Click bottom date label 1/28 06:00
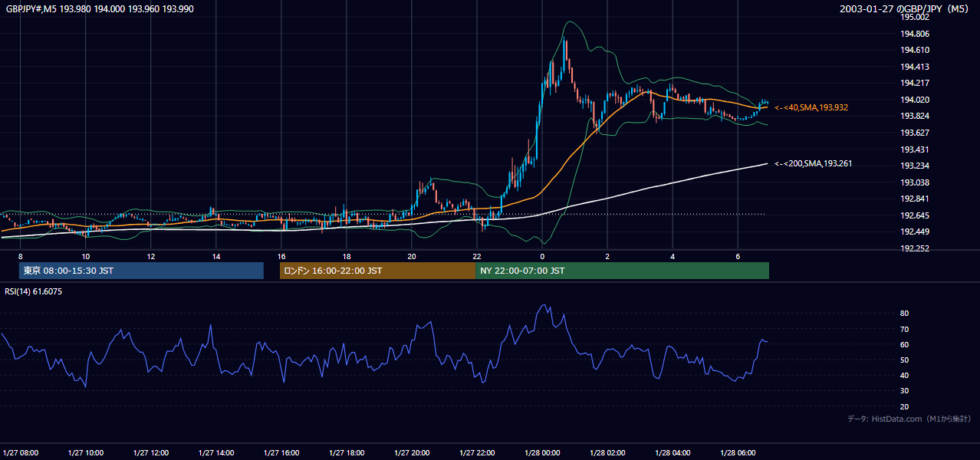The height and width of the screenshot is (460, 980). click(738, 452)
